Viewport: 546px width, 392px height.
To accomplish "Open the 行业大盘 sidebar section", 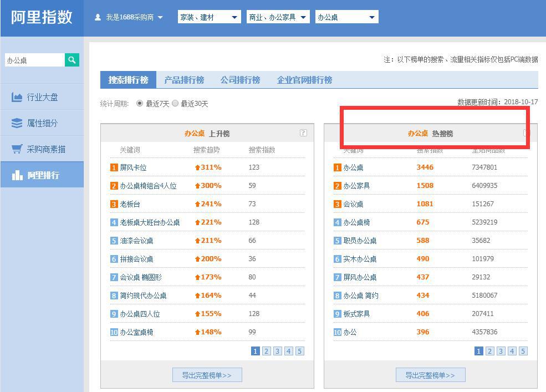I will tap(42, 97).
